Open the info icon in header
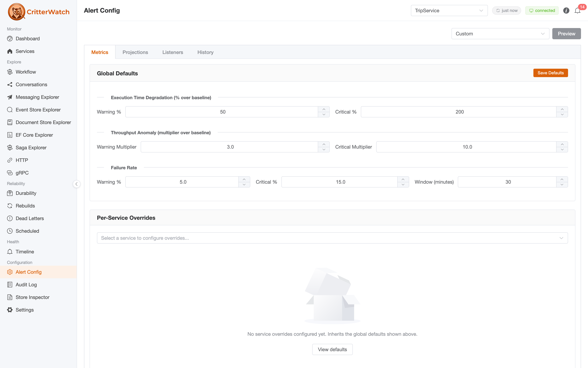The image size is (588, 368). (566, 11)
